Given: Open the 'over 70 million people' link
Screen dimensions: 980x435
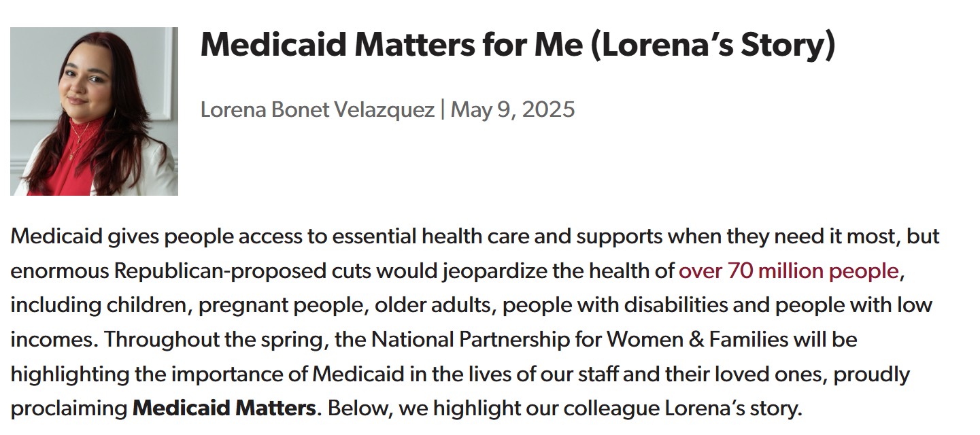Looking at the screenshot, I should 789,271.
